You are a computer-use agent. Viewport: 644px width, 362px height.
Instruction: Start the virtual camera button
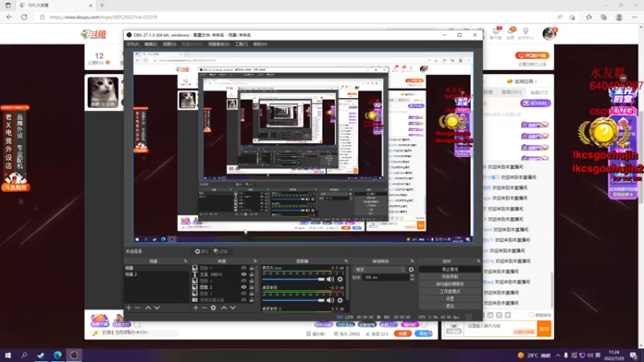click(450, 284)
